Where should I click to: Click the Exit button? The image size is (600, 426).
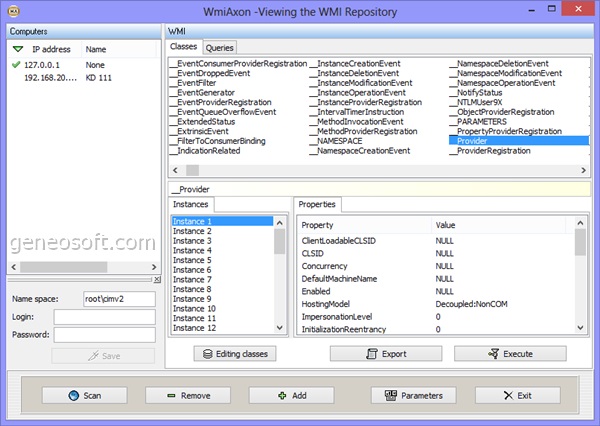coord(518,395)
